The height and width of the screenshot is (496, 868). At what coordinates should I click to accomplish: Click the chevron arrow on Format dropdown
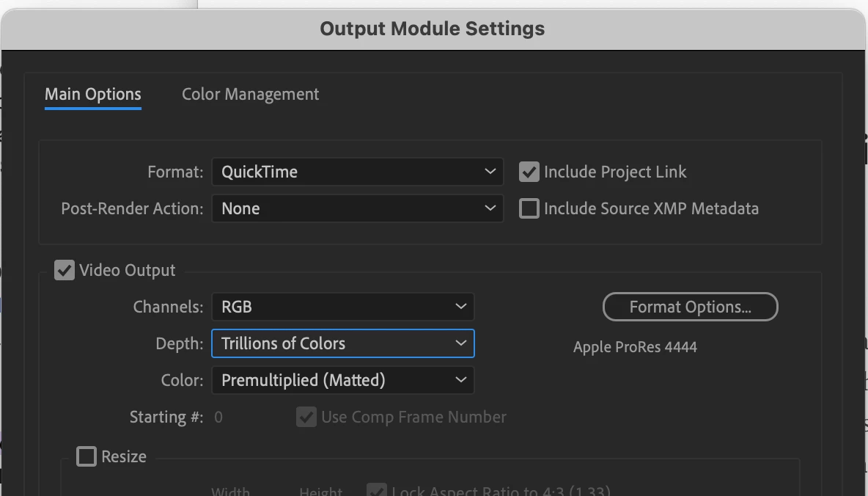(x=490, y=172)
